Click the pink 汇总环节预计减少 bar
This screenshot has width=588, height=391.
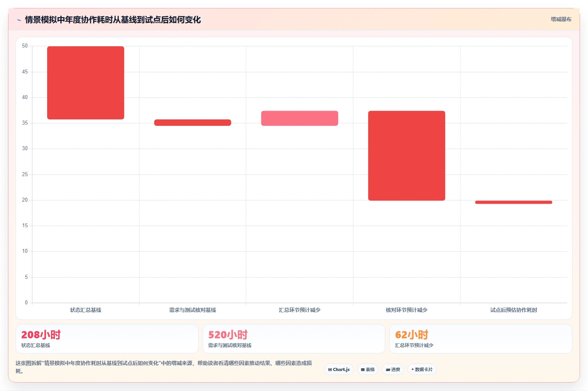[x=300, y=118]
